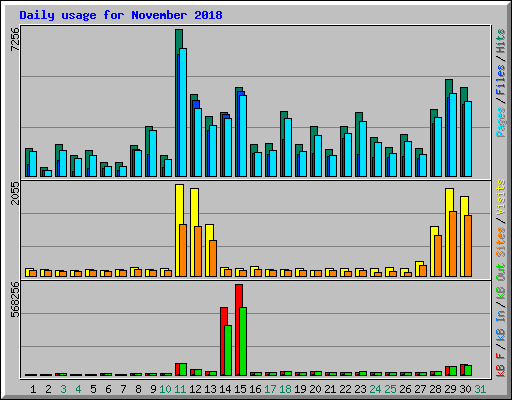The height and width of the screenshot is (400, 512).
Task: Click the 'Daily usage for November 2018' title
Action: [121, 15]
